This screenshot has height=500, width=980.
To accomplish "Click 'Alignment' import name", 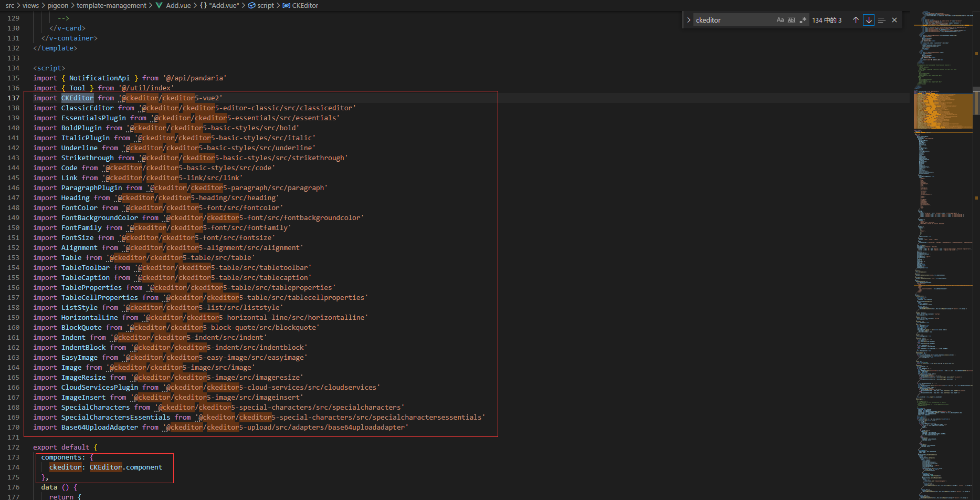I will 80,247.
